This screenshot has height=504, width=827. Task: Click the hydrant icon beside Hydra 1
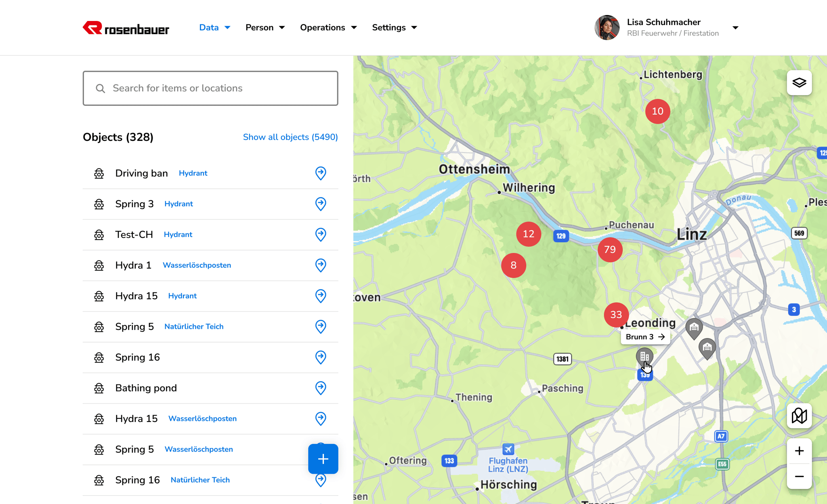pyautogui.click(x=99, y=265)
